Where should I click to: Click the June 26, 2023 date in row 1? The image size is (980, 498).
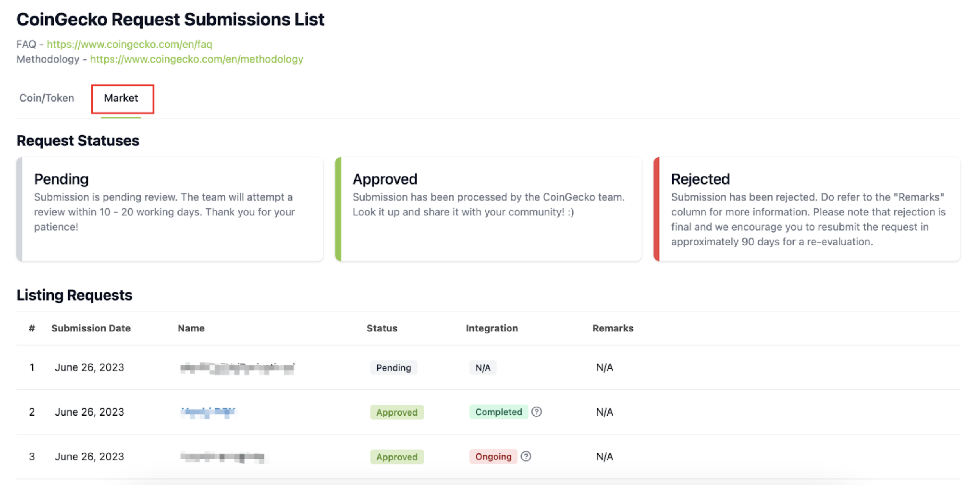[x=89, y=367]
